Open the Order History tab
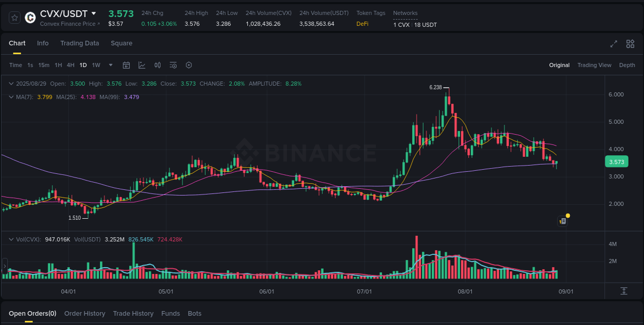The height and width of the screenshot is (325, 644). pos(84,313)
